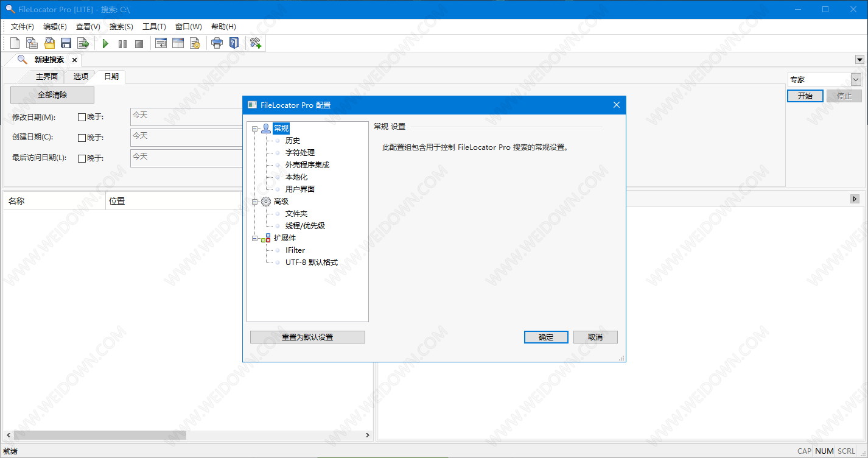The height and width of the screenshot is (458, 868).
Task: Open the tab list dropdown arrow at top right
Action: coord(859,60)
